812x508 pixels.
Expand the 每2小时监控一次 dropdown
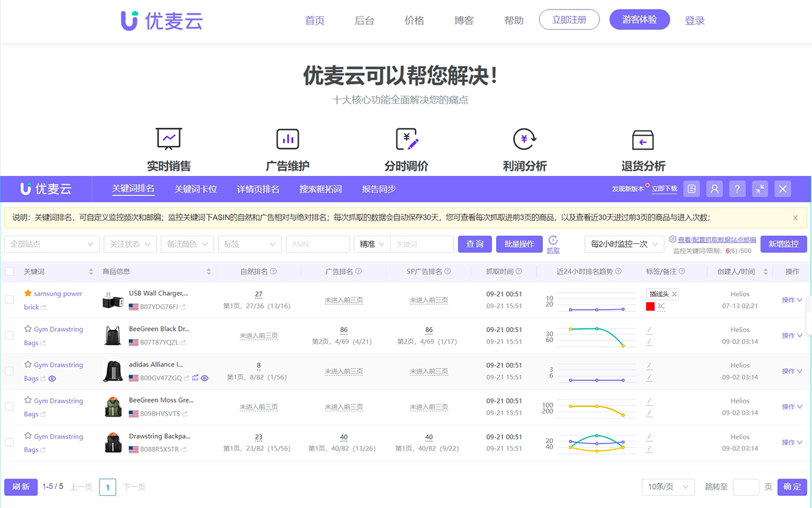click(624, 244)
